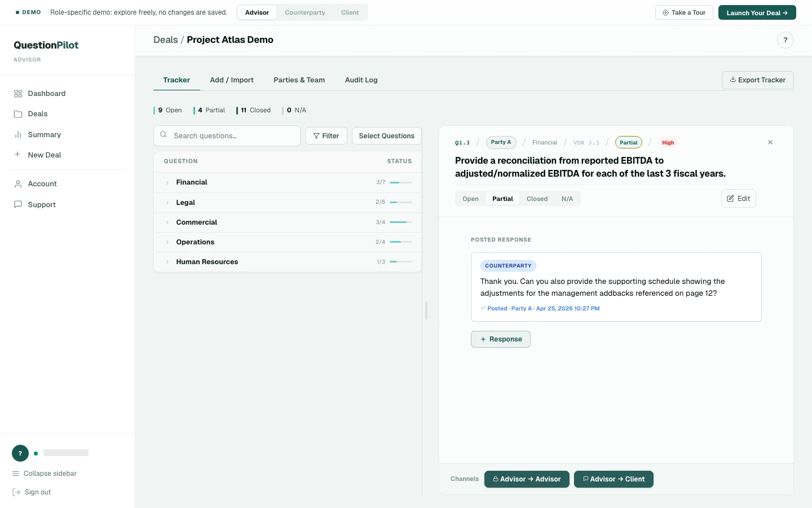Screen dimensions: 812x508
Task: Set question status to N/A
Action: [x=567, y=199]
